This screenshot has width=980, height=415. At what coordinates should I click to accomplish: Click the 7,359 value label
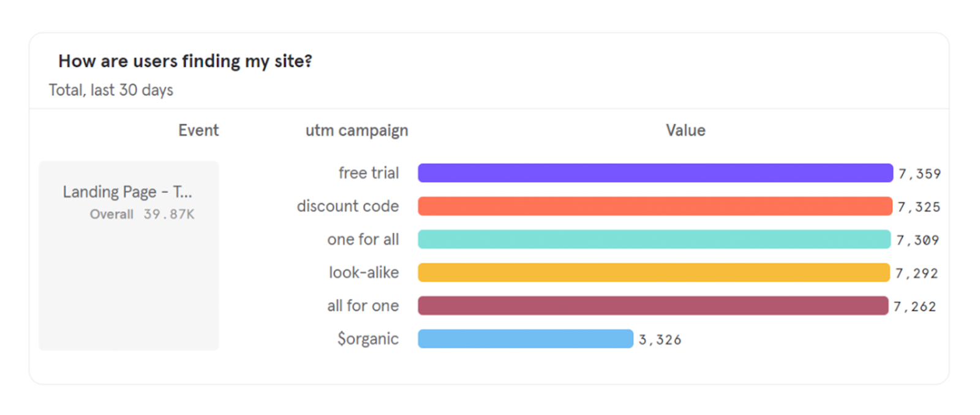919,173
